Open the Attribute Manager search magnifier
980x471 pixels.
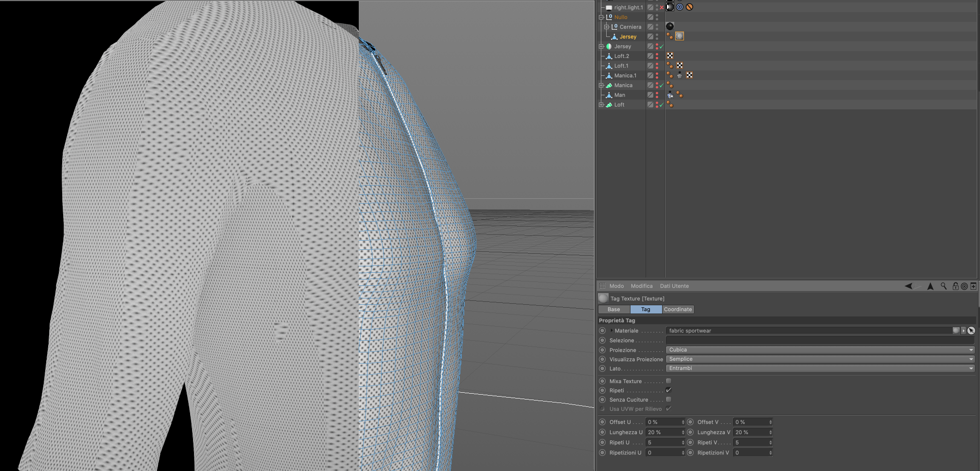pos(944,286)
